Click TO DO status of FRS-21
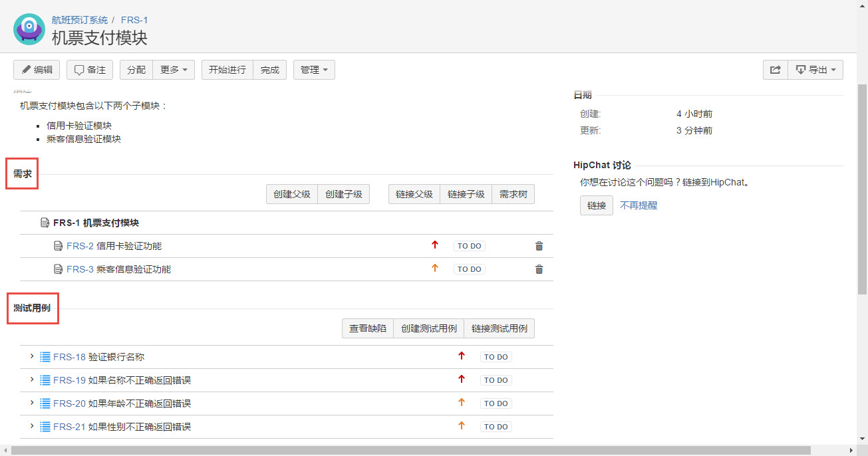This screenshot has height=456, width=868. (x=496, y=427)
